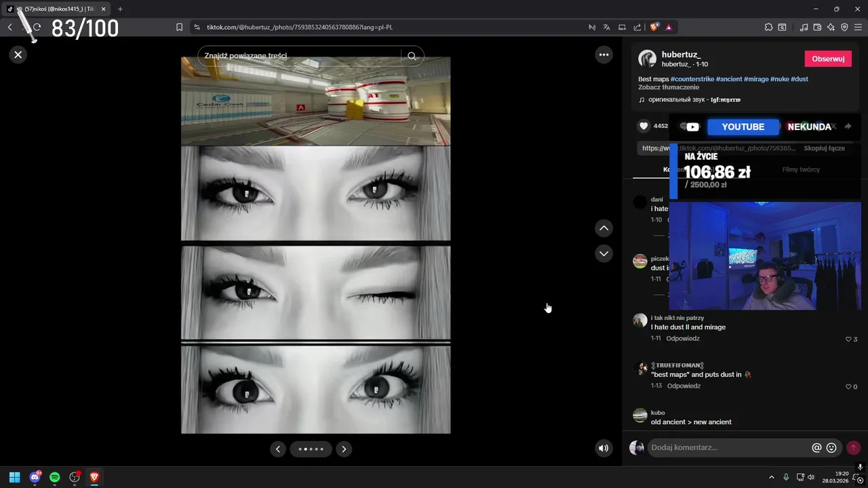Reply to TRUEFIFOMAN's comment
Viewport: 868px width, 488px height.
(x=684, y=386)
